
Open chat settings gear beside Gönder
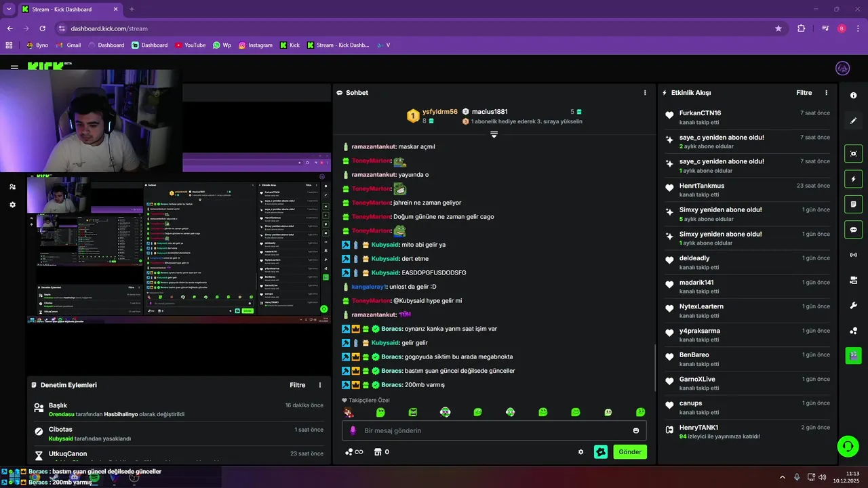coord(580,452)
